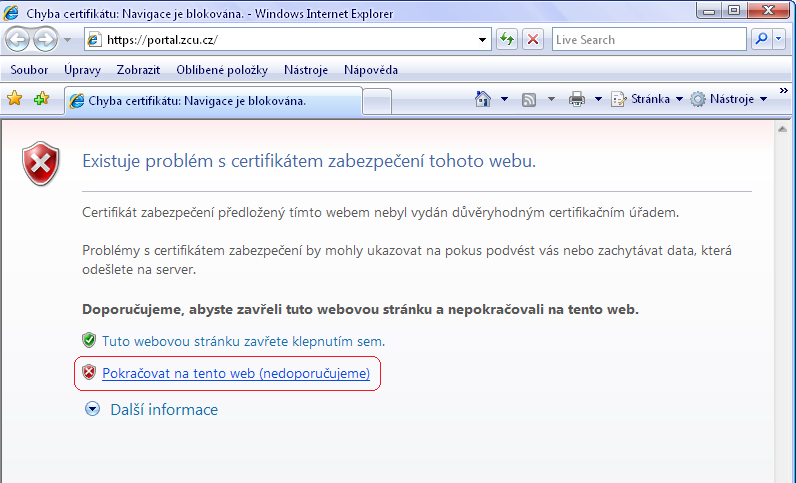
Task: Maximize the Internet Explorer window
Action: click(x=734, y=11)
